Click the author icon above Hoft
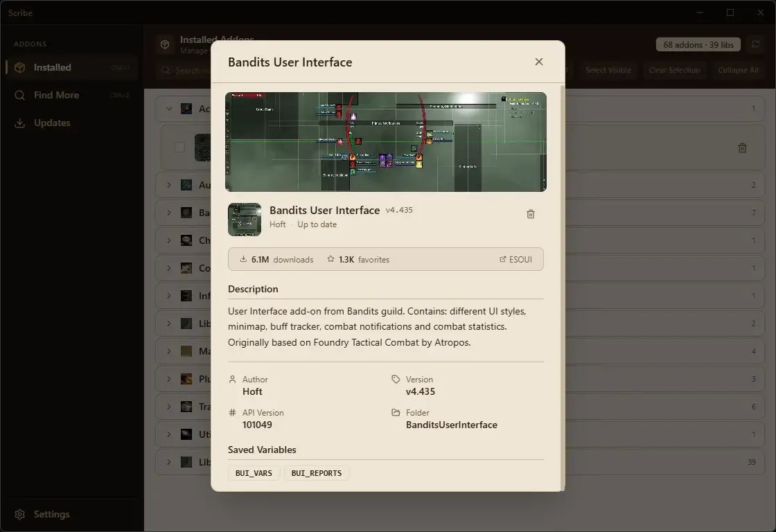776x532 pixels. tap(231, 380)
